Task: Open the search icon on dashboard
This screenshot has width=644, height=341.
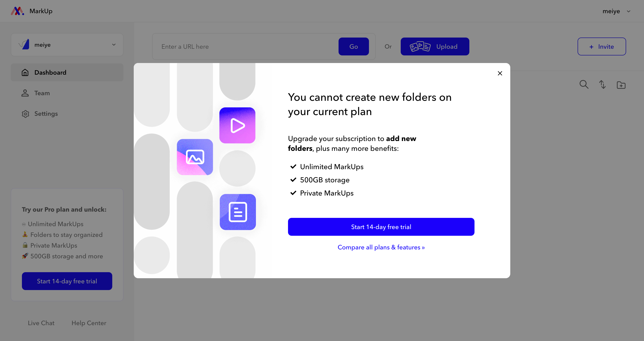Action: 584,85
